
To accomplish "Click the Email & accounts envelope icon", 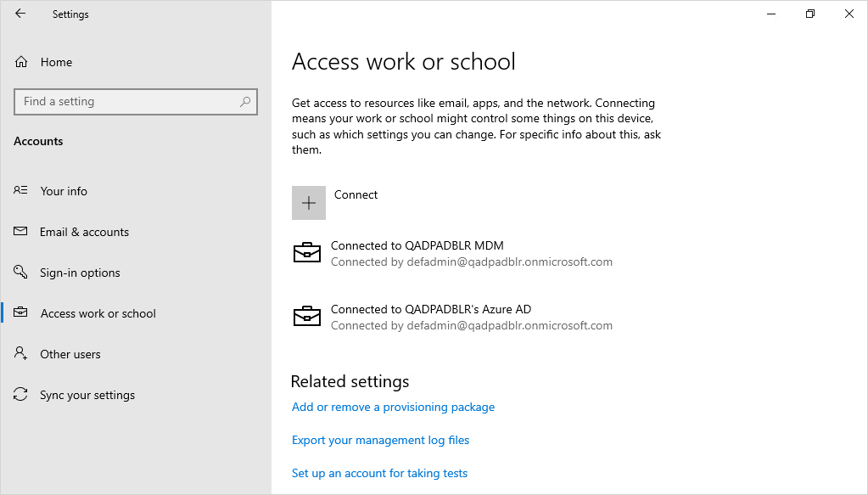I will pyautogui.click(x=20, y=231).
